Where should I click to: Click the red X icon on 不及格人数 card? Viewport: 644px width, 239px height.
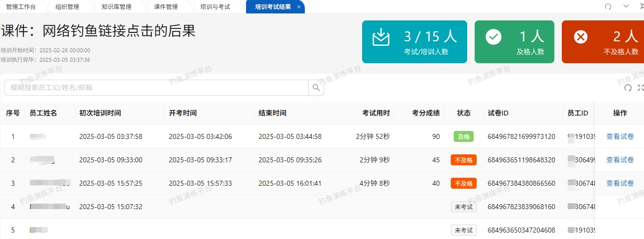[581, 37]
